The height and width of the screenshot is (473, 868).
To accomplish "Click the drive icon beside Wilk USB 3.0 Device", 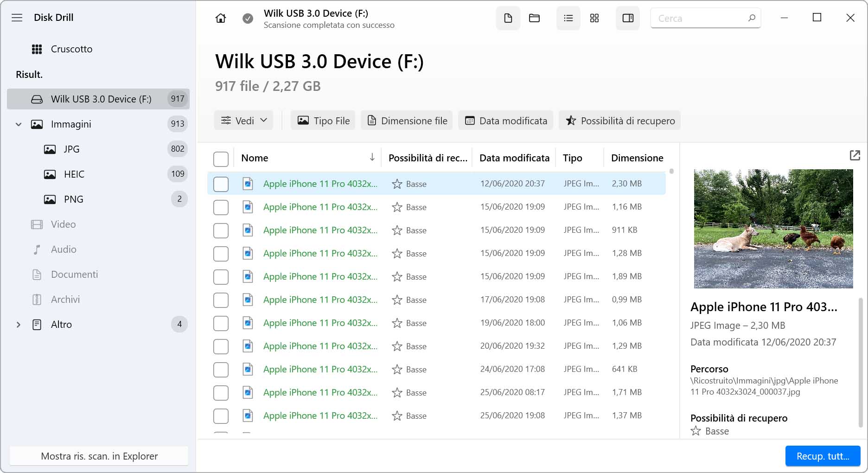I will point(37,99).
